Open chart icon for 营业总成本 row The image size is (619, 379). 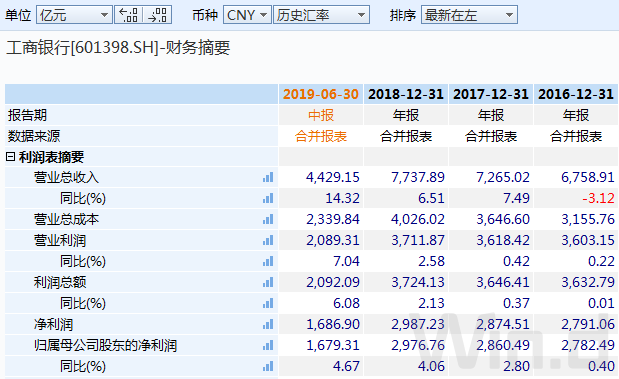click(268, 219)
